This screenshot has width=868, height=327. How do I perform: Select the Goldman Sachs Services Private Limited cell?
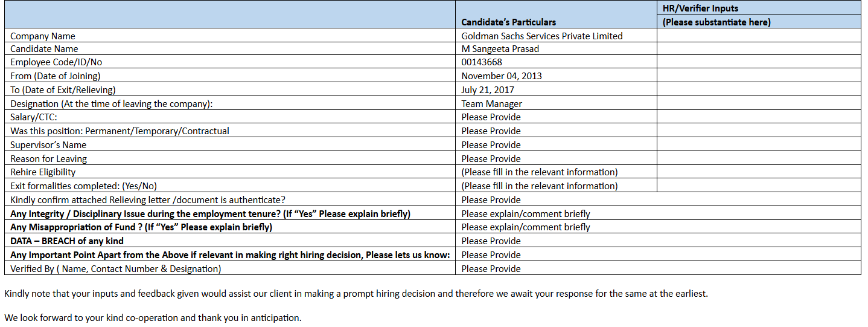click(541, 36)
